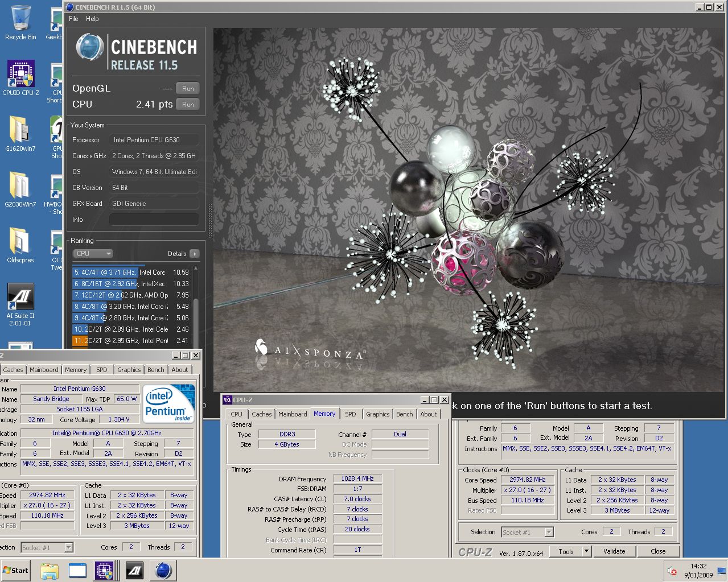Click the Tools button in CPU-Z

[x=566, y=551]
